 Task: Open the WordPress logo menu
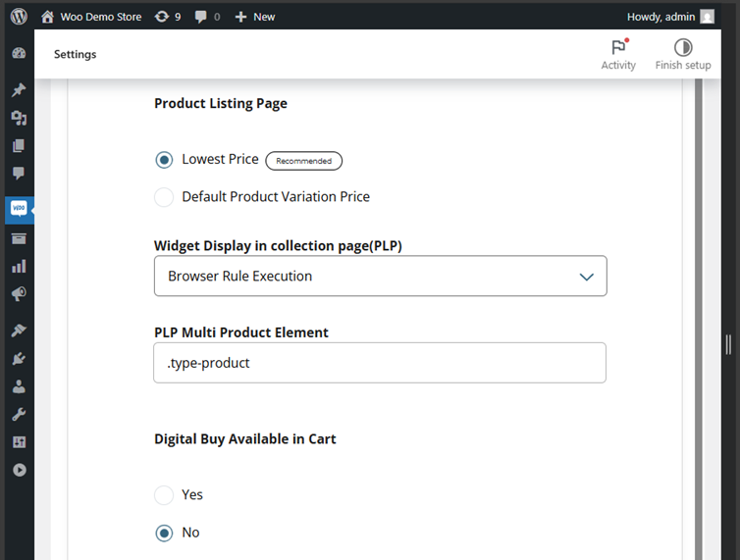pos(19,17)
